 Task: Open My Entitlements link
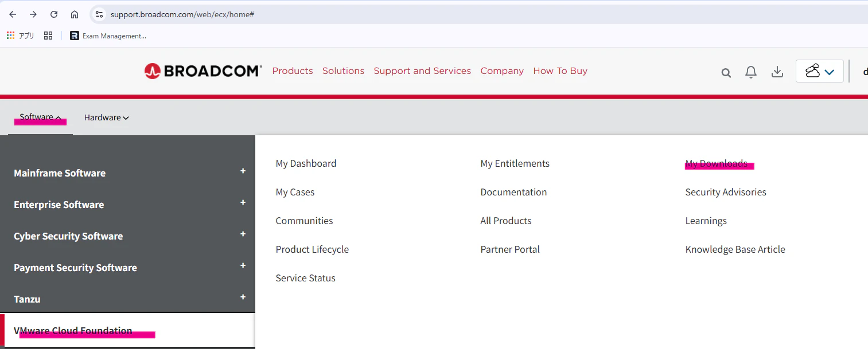[515, 163]
